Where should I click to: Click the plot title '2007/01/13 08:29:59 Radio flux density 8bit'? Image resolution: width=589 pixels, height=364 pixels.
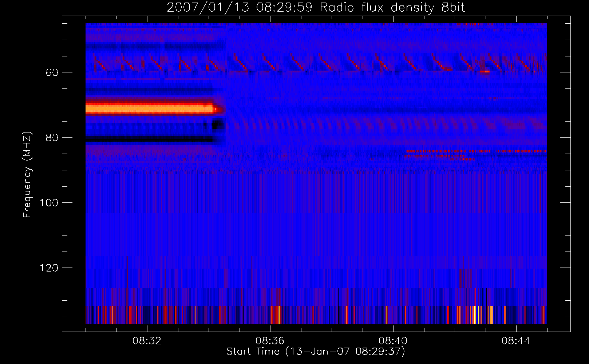coord(316,8)
